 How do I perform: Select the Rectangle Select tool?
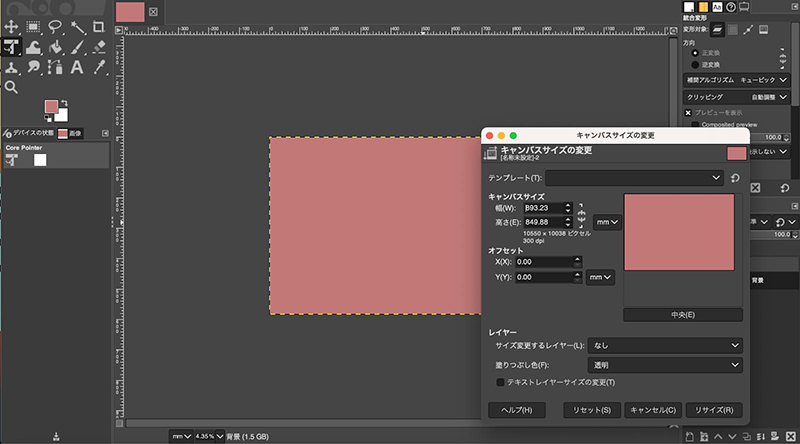tap(33, 27)
